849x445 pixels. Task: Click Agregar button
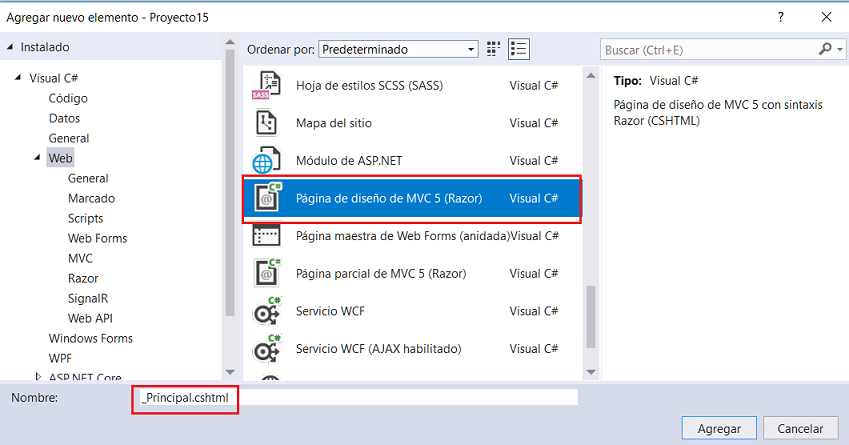point(719,428)
